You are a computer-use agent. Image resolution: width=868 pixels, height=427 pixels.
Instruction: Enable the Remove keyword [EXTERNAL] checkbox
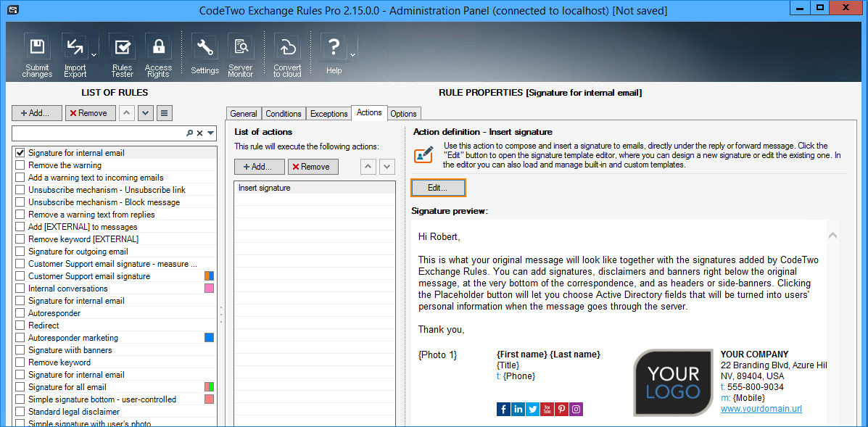pos(20,239)
